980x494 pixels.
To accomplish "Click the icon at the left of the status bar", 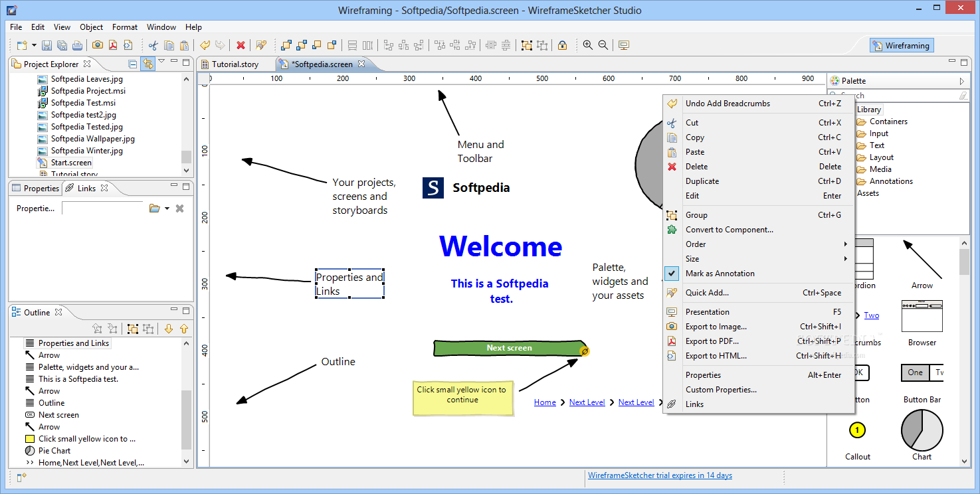I will [22, 476].
